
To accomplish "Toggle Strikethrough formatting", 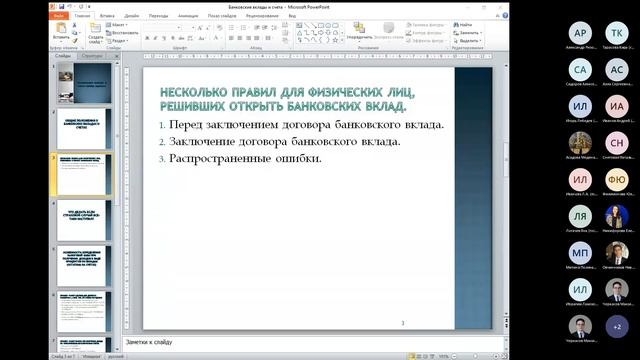I will point(181,38).
